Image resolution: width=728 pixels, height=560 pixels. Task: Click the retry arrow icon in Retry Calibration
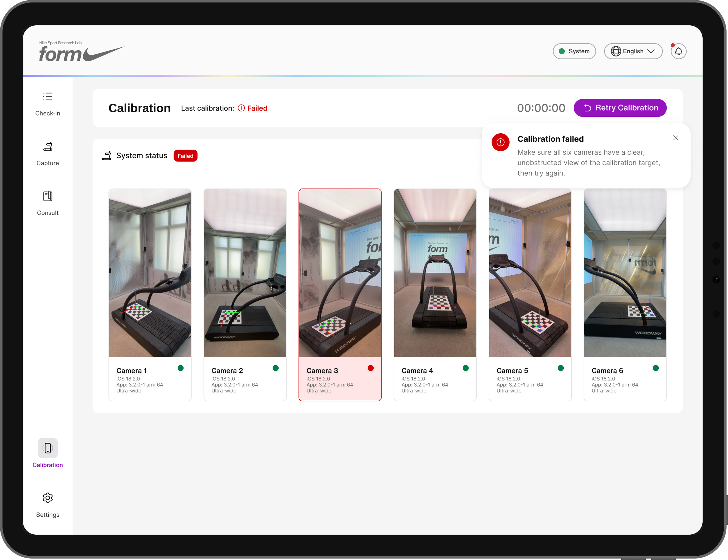pos(588,108)
